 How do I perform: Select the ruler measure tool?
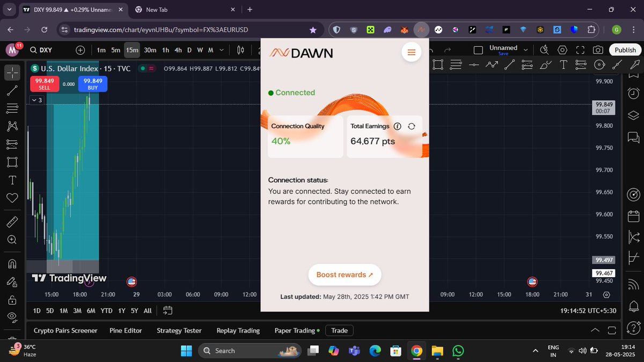(12, 221)
